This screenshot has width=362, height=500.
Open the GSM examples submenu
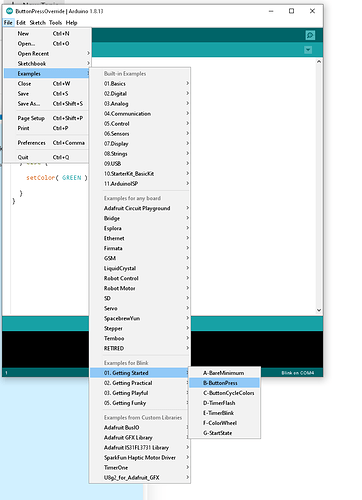click(140, 258)
